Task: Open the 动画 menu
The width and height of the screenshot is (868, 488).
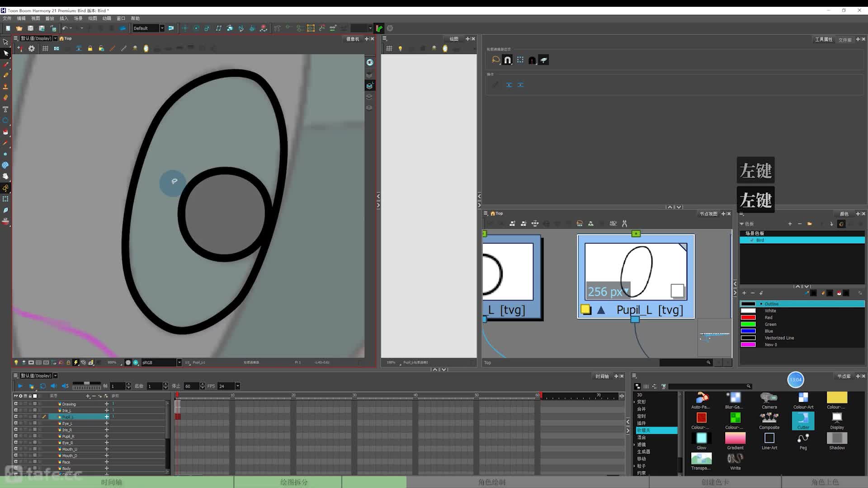Action: 107,19
